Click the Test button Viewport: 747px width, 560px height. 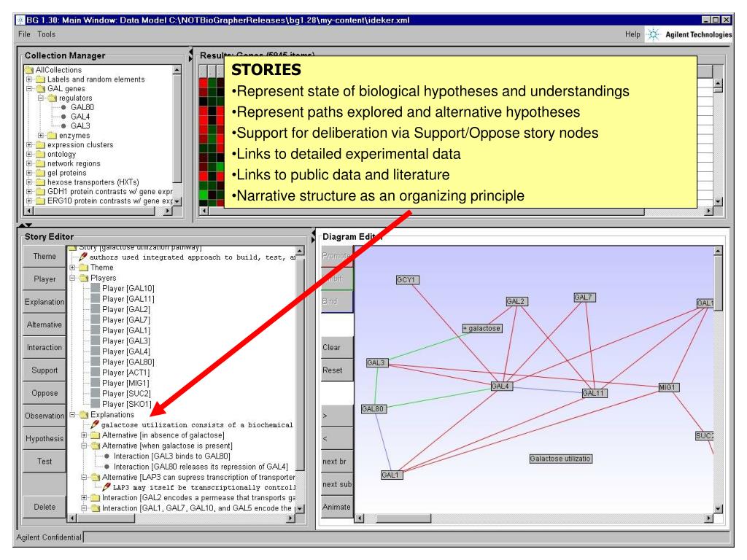pos(44,462)
